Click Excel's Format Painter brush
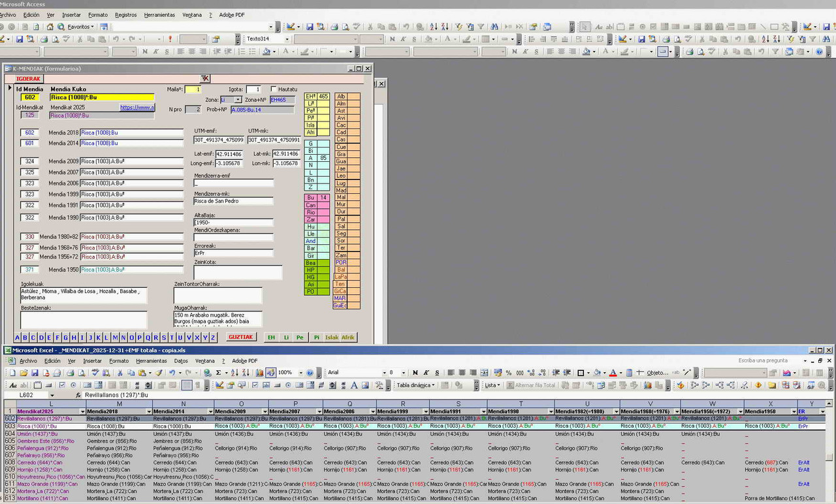The image size is (836, 504). point(158,373)
